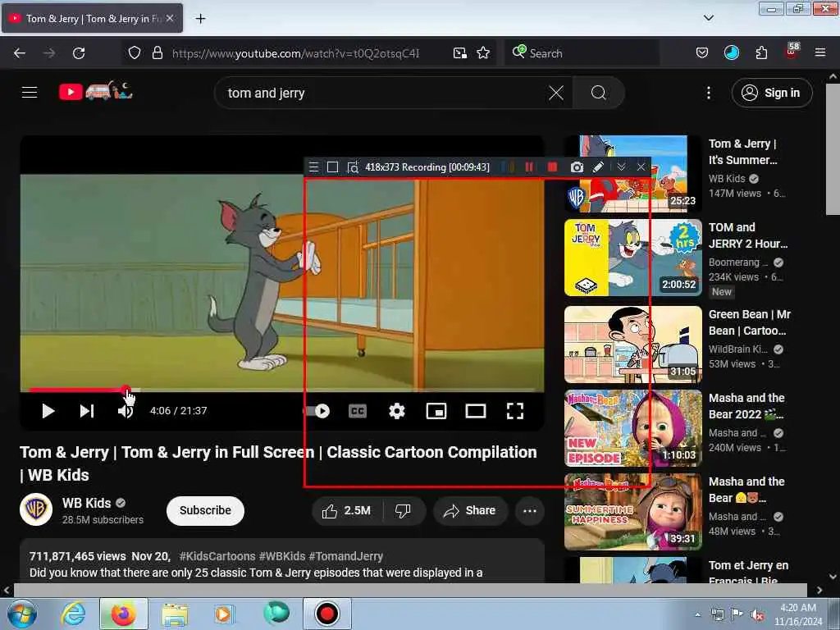Open recorder drawing pencil tool
The height and width of the screenshot is (630, 840).
[598, 167]
